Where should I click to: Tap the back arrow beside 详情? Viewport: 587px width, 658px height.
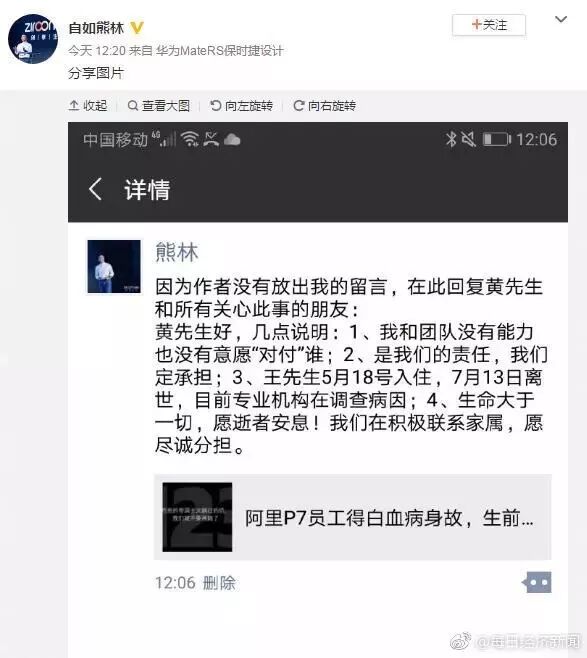tap(95, 189)
